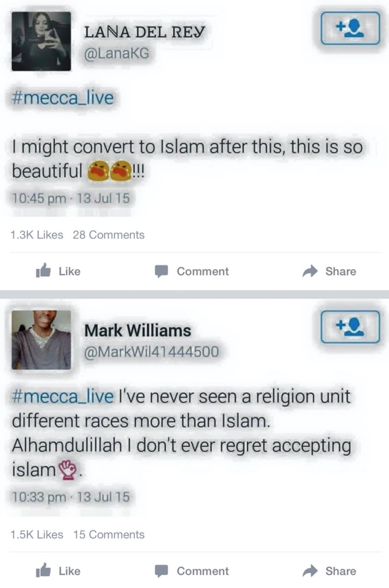
Task: Open Lana Del Rey's profile picture
Action: coord(41,41)
